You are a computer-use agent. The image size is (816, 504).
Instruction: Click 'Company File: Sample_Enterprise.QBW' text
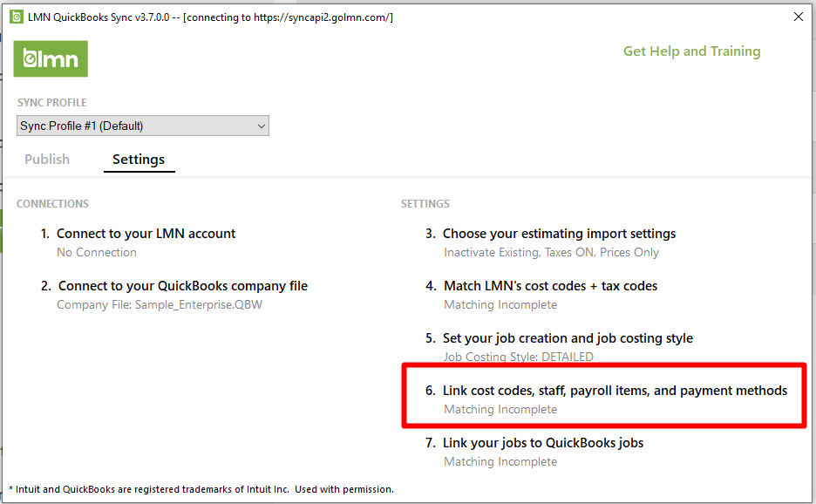(160, 304)
